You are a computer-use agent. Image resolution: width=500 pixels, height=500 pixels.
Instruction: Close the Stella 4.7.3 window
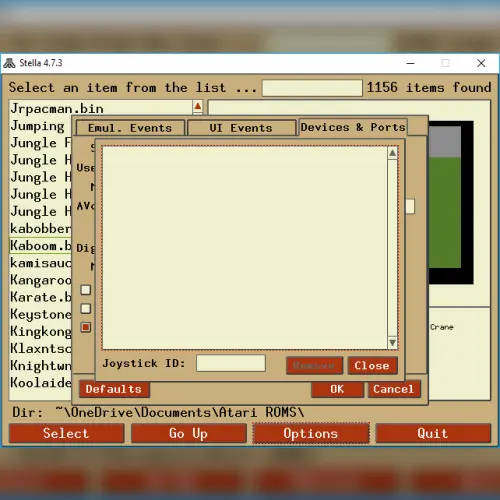coord(481,63)
